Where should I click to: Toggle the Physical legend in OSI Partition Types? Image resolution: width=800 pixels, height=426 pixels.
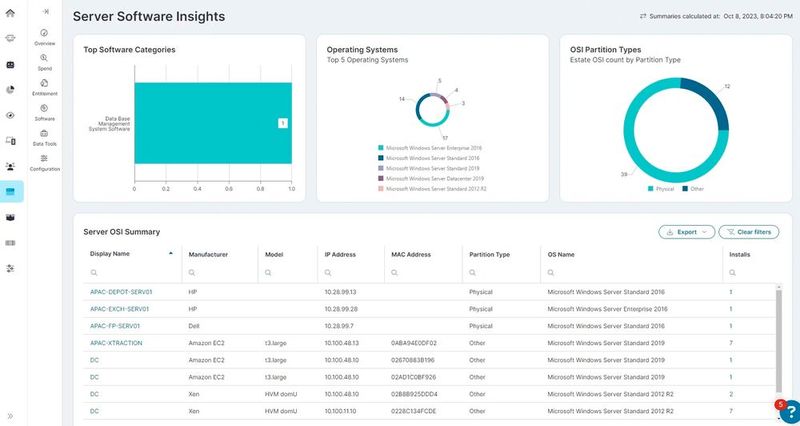661,189
